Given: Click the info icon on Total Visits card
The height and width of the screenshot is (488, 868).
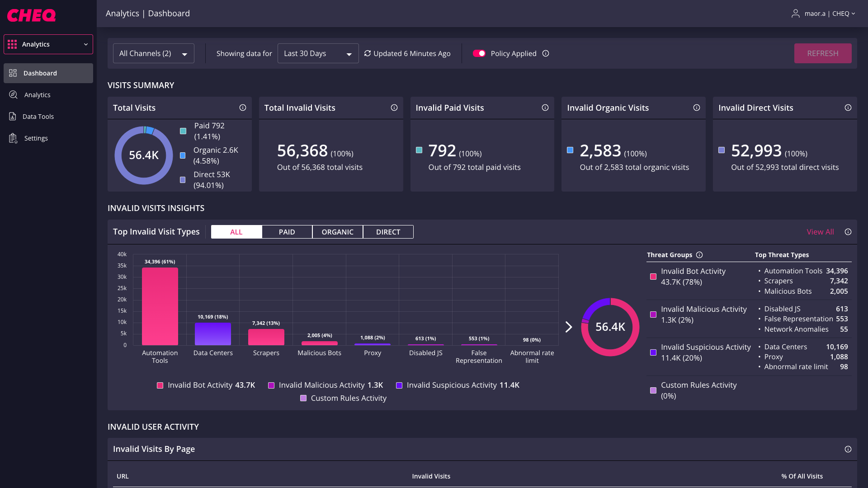Looking at the screenshot, I should (242, 108).
